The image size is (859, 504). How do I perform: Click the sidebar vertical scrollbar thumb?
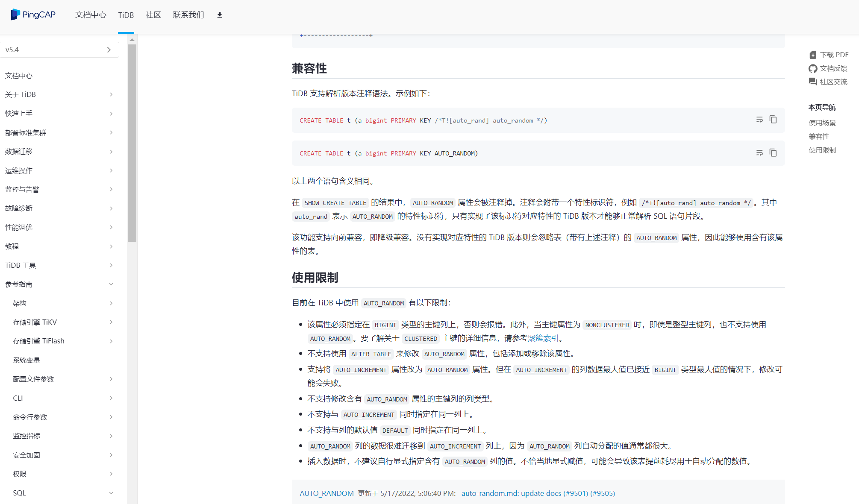click(x=132, y=143)
